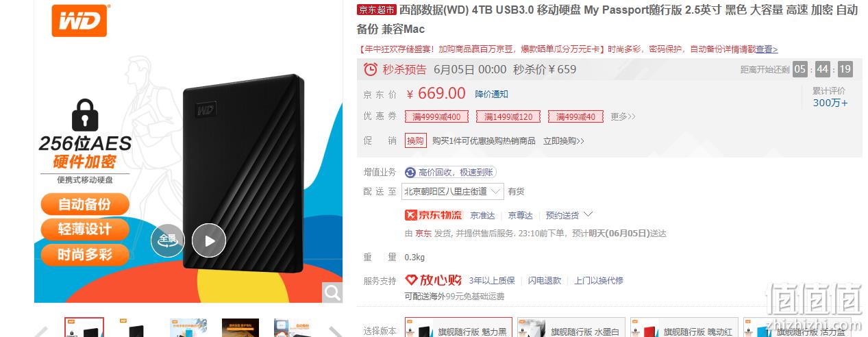Expand 更多 coupons
The width and height of the screenshot is (868, 337).
tap(623, 116)
